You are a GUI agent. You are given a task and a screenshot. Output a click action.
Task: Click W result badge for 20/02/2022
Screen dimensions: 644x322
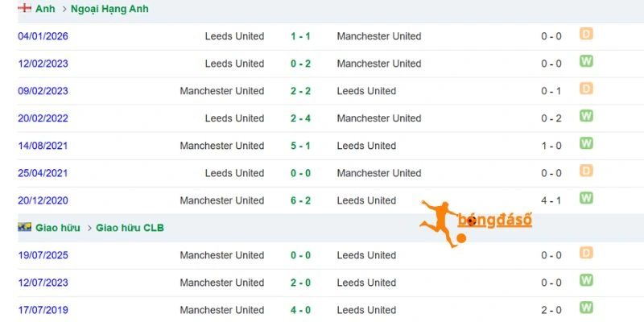(x=586, y=116)
